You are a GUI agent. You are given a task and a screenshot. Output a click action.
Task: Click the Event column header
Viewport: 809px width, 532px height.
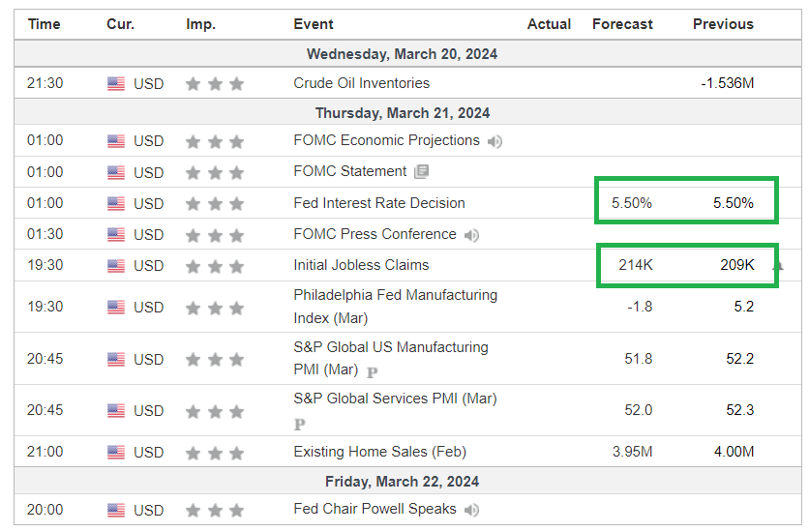click(314, 24)
